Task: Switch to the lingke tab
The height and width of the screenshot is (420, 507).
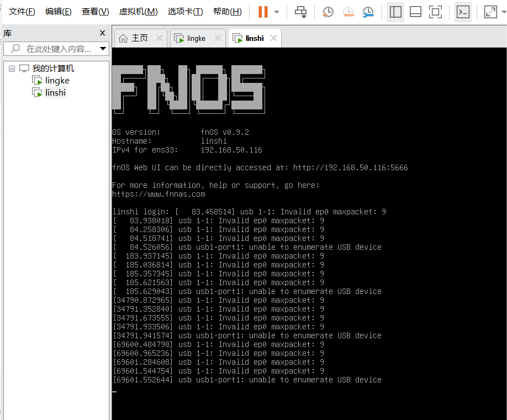Action: coord(196,38)
